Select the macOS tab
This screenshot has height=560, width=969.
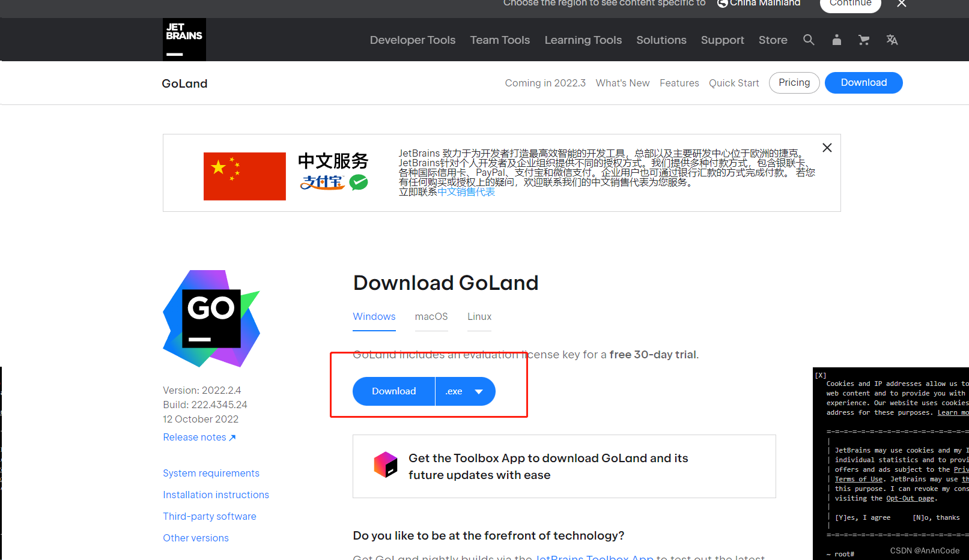click(431, 316)
